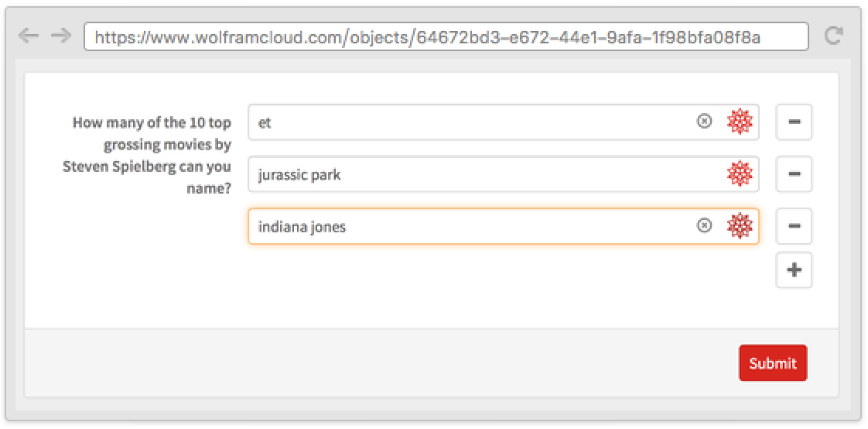Image resolution: width=868 pixels, height=429 pixels.
Task: Click the browser forward arrow
Action: (60, 36)
